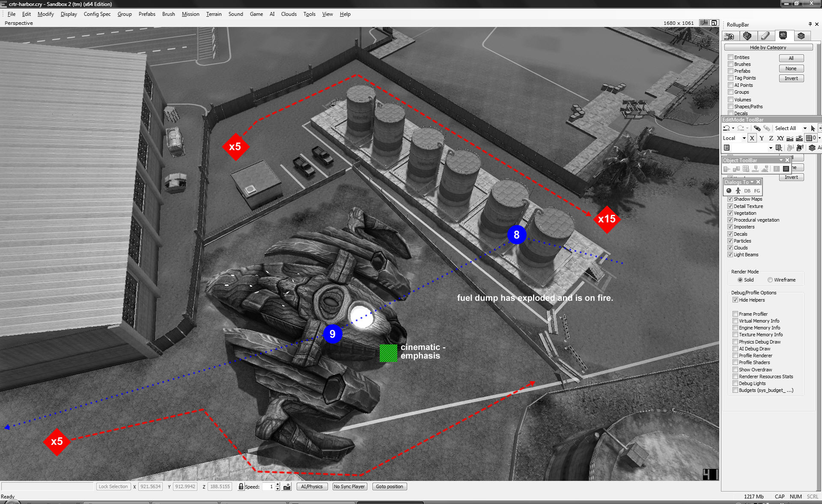
Task: Select Wireframe render mode
Action: coord(770,280)
